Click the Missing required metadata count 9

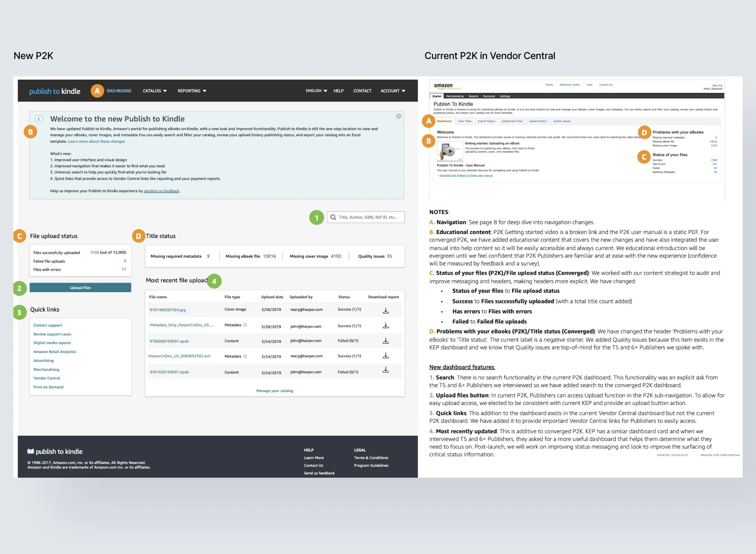tap(208, 256)
